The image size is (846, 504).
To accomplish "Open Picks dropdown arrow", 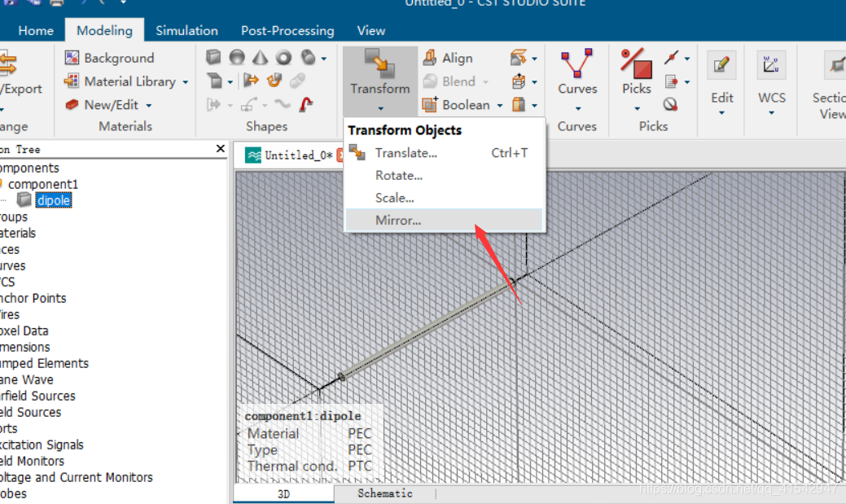I will click(x=638, y=108).
